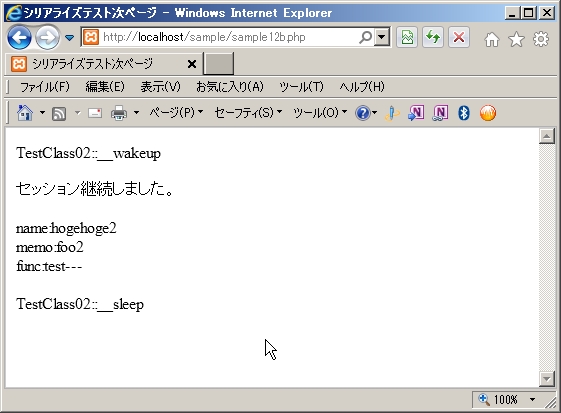Expand the recent pages dropdown arrow
The height and width of the screenshot is (413, 561).
[69, 38]
